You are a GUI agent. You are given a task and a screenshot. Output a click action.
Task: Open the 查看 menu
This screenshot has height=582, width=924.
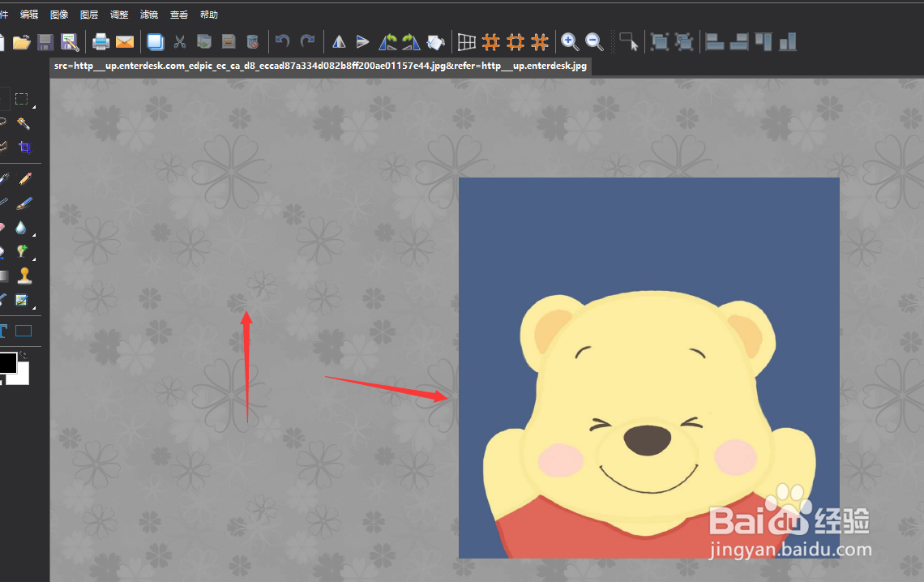click(x=179, y=14)
